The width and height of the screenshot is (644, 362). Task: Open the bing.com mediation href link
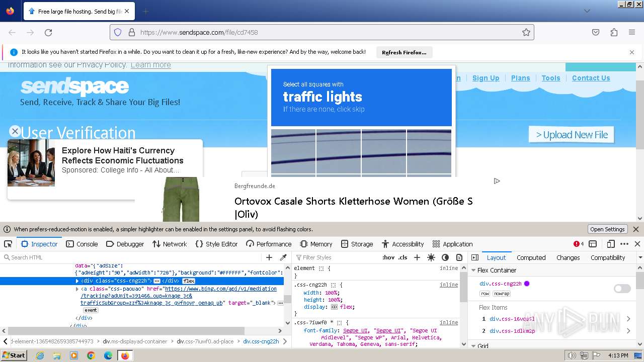point(179,296)
